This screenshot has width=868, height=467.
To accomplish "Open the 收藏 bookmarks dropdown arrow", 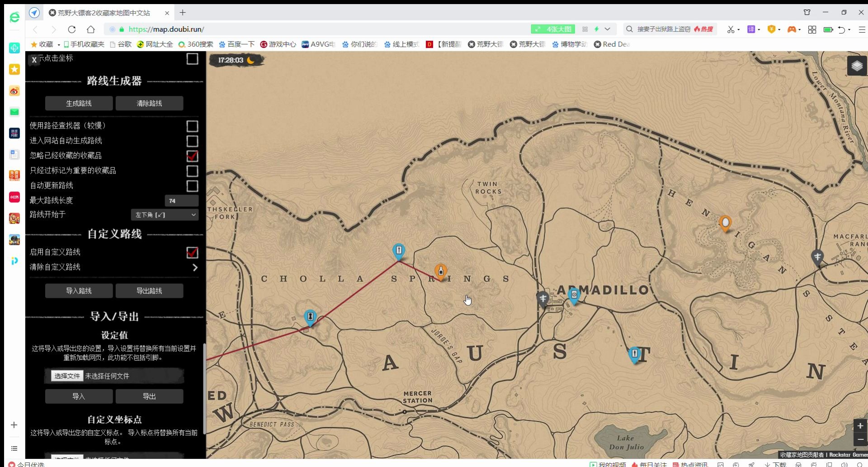I will [58, 44].
